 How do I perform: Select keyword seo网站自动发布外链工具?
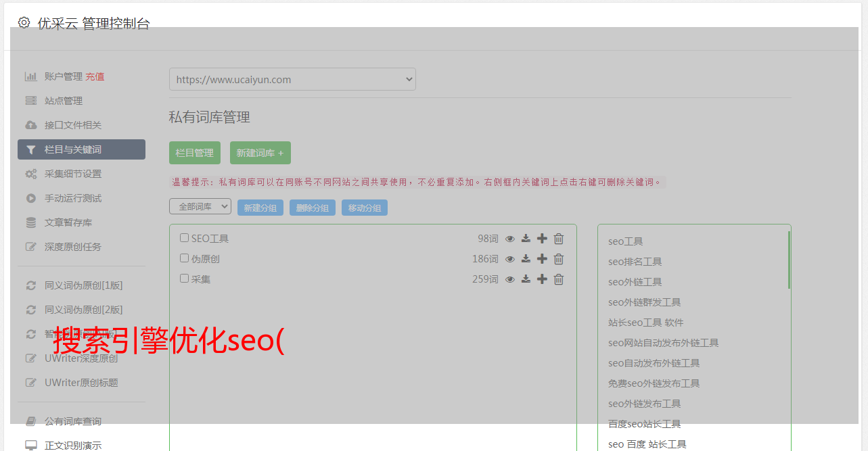(663, 343)
